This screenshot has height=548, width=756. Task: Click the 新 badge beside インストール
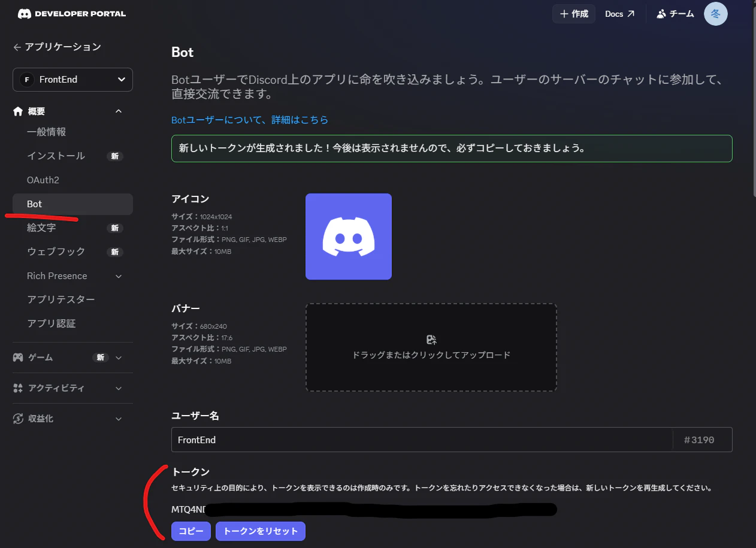point(115,156)
